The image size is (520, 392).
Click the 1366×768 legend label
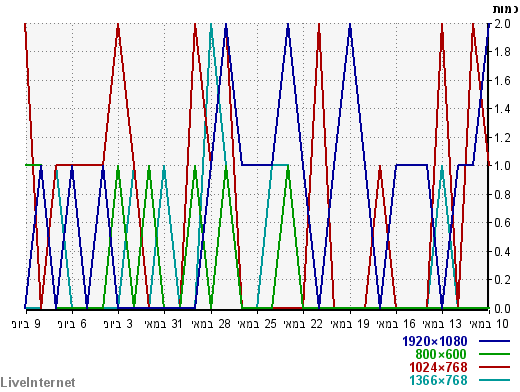(438, 380)
